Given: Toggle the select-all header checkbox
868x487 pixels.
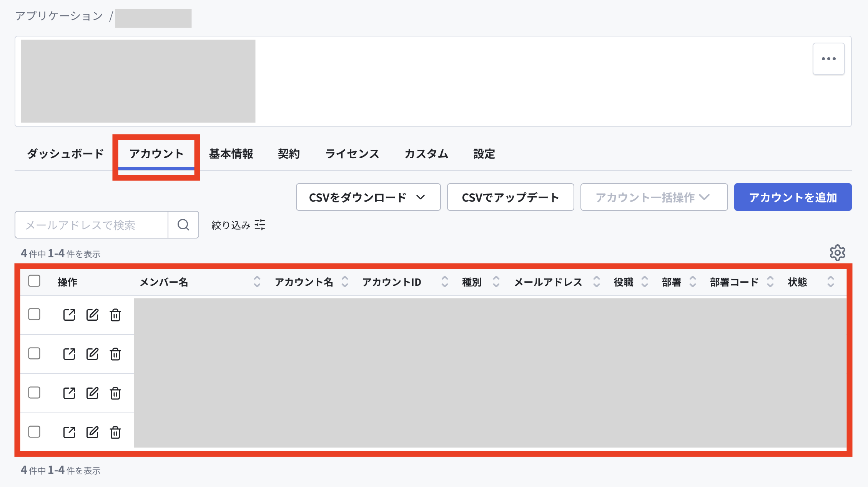Looking at the screenshot, I should pos(34,281).
